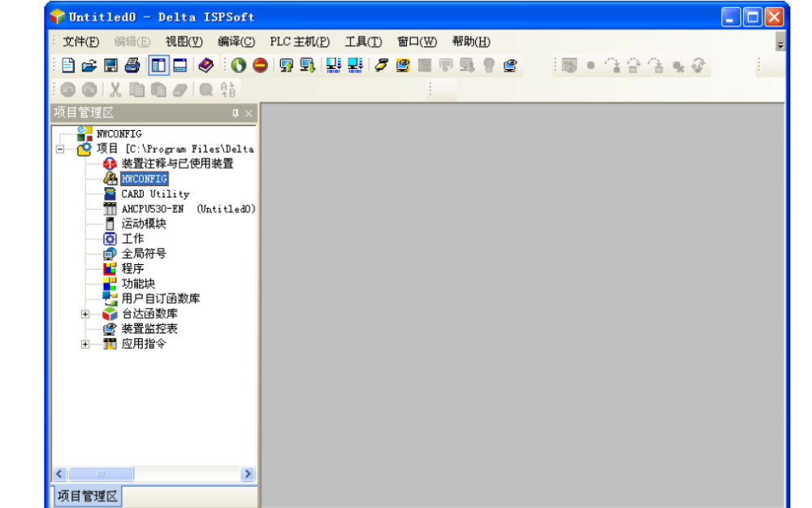Screen dimensions: 812x508
Task: Open a project using the folder icon
Action: click(x=89, y=65)
